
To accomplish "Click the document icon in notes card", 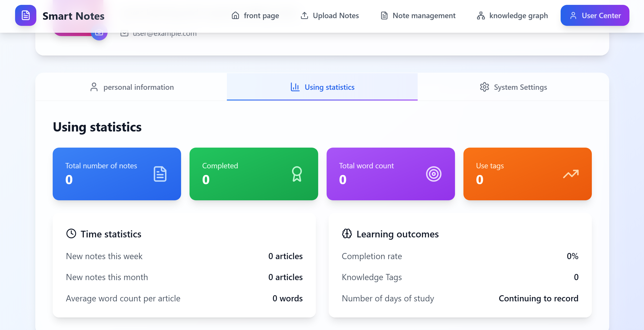I will 160,174.
